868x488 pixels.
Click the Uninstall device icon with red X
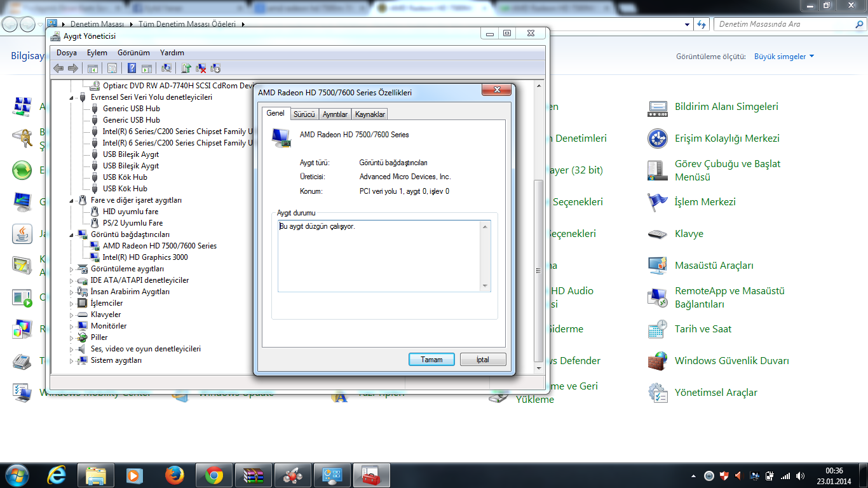pos(201,68)
